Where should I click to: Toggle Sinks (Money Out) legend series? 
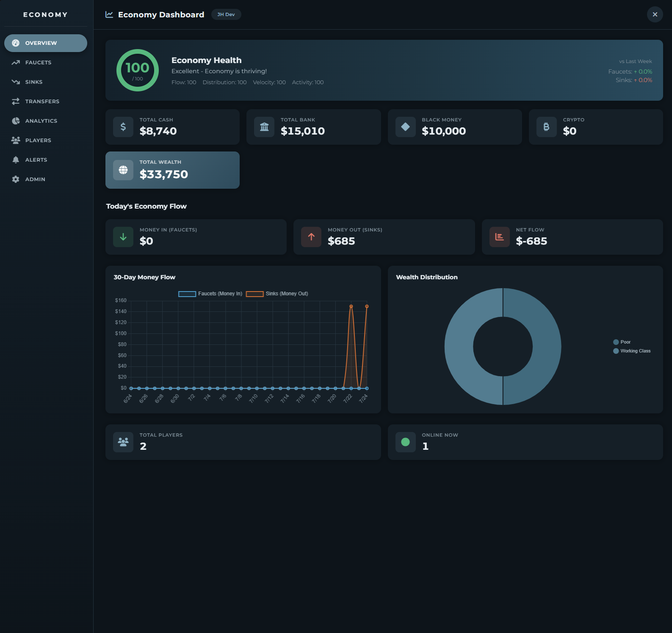(x=277, y=294)
